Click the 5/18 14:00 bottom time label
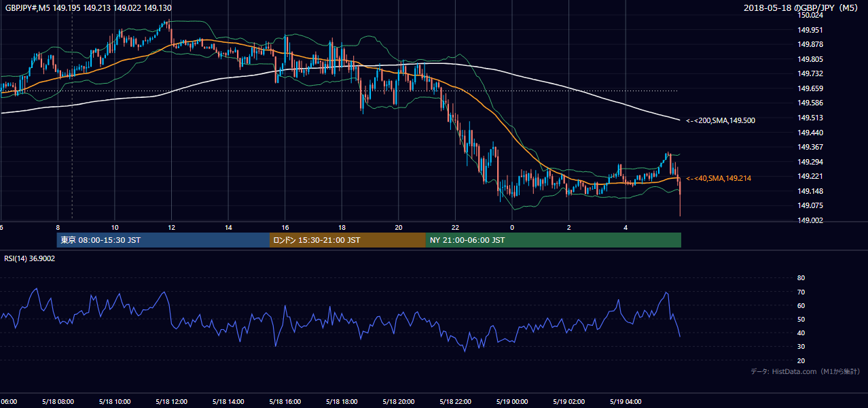 point(228,402)
